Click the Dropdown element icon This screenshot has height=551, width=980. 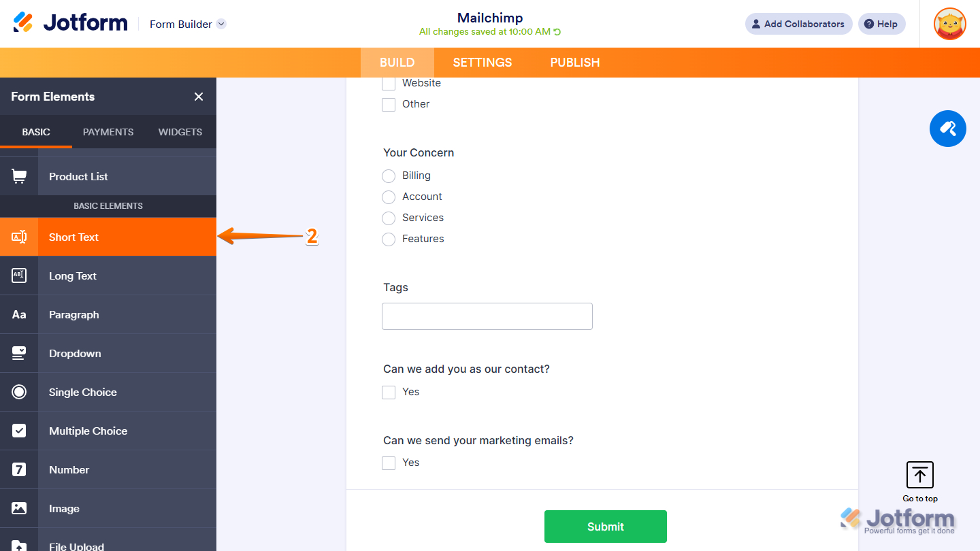pyautogui.click(x=19, y=352)
